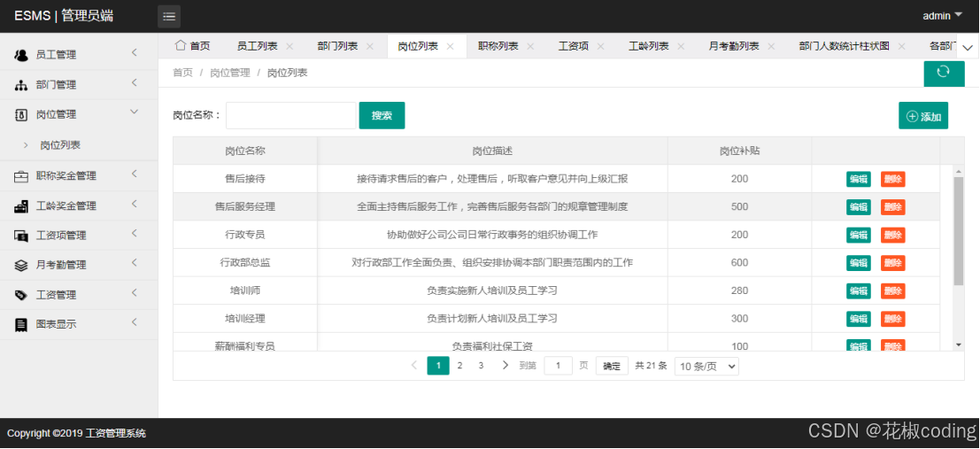Open the 10 条/页 page size dropdown

706,367
